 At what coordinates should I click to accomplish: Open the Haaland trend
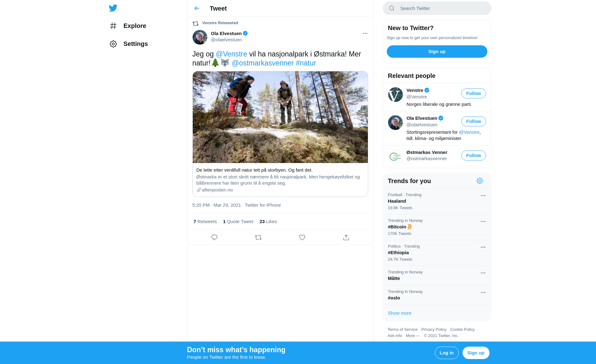pos(437,201)
